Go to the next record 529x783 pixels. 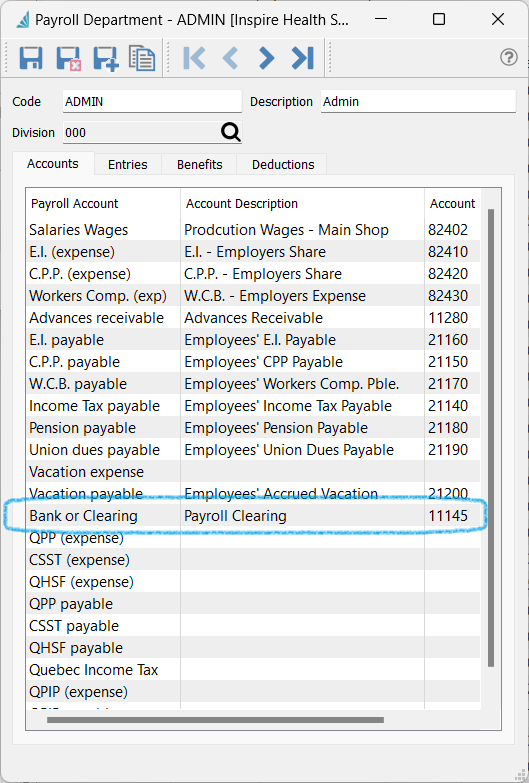click(x=266, y=58)
